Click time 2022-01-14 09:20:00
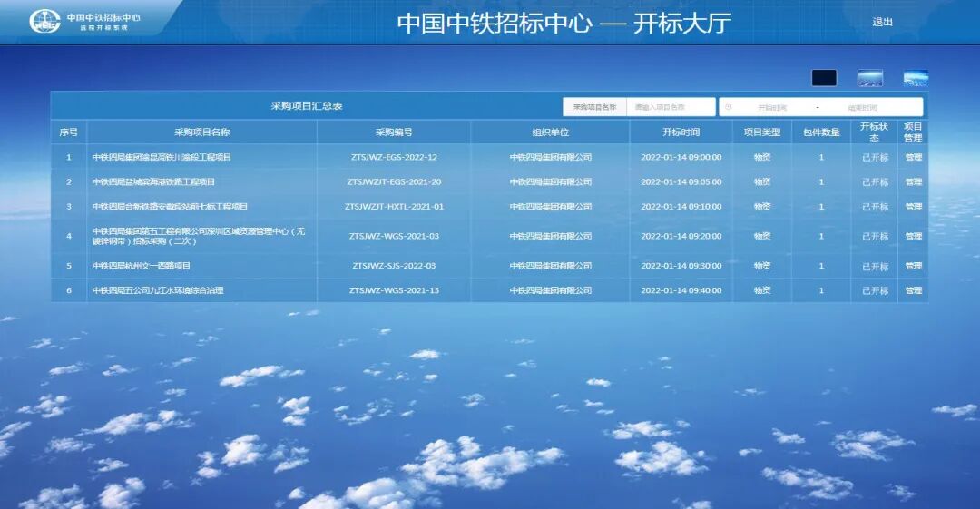The width and height of the screenshot is (980, 509). point(681,237)
